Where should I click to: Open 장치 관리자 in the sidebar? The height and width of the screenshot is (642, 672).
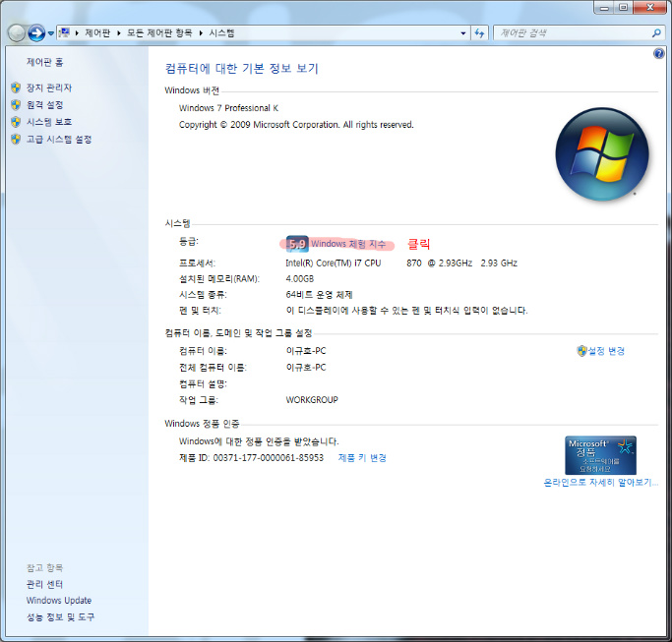[x=49, y=88]
